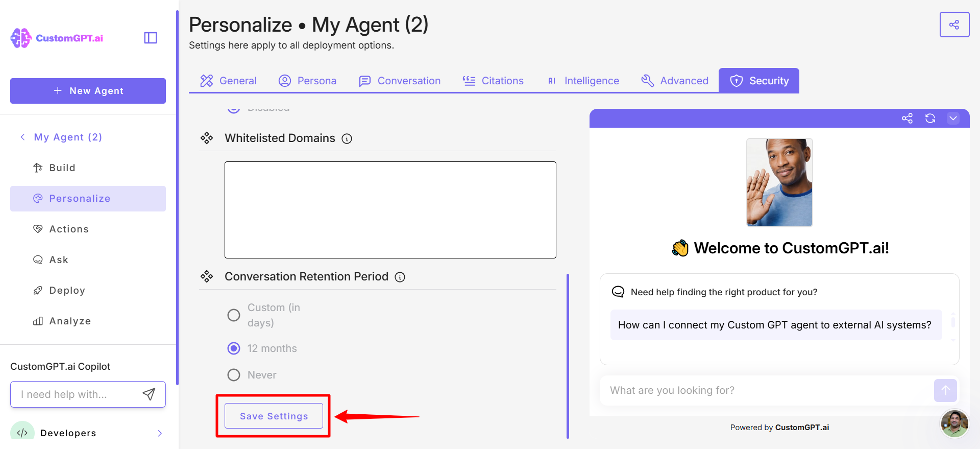Collapse the sidebar panel icon

(151, 38)
